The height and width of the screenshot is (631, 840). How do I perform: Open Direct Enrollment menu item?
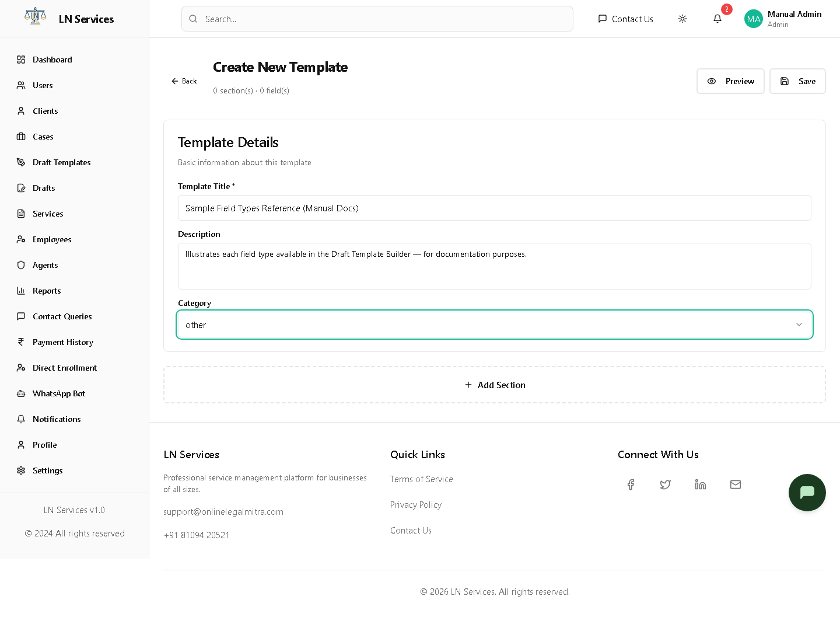point(74,368)
